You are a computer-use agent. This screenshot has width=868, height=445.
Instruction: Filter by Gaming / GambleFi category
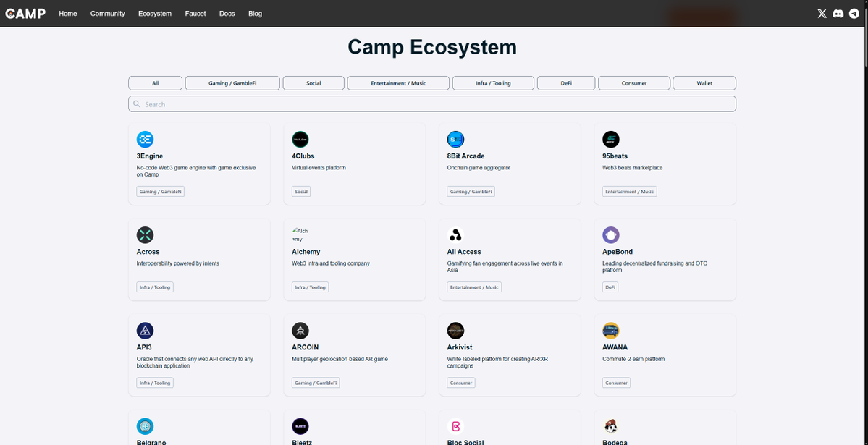[x=232, y=83]
